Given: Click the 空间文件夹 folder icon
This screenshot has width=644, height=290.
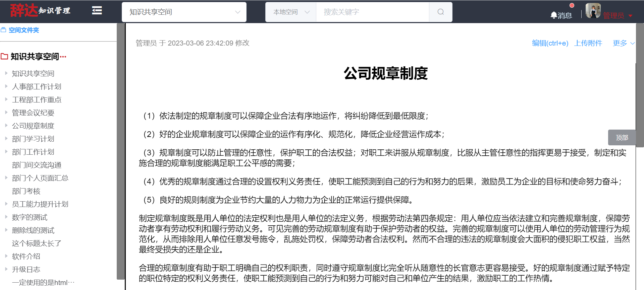Looking at the screenshot, I should pos(4,30).
